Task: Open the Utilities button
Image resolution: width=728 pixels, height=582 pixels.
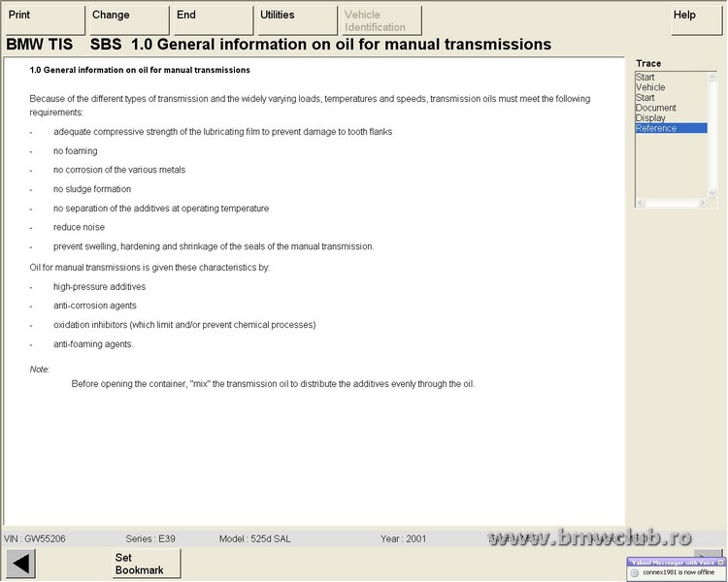Action: coord(297,20)
